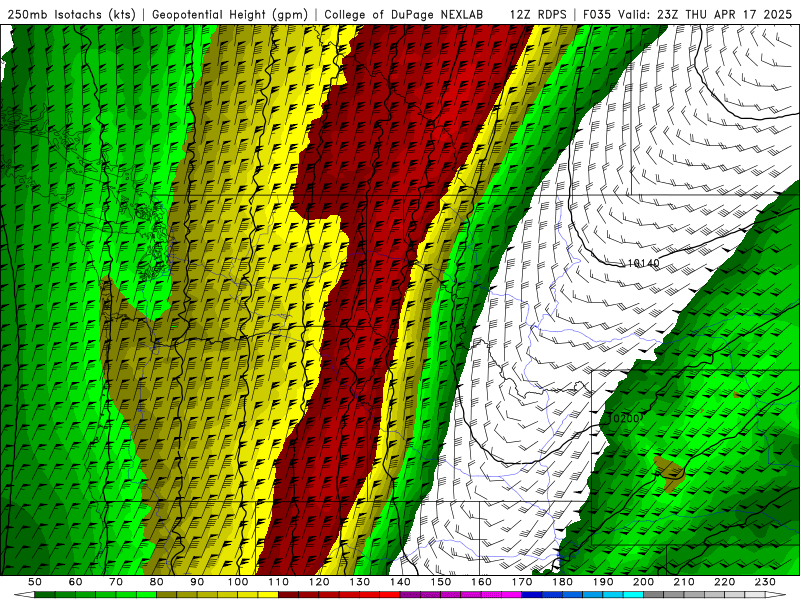Click the 160 label on the color scale

(x=481, y=582)
